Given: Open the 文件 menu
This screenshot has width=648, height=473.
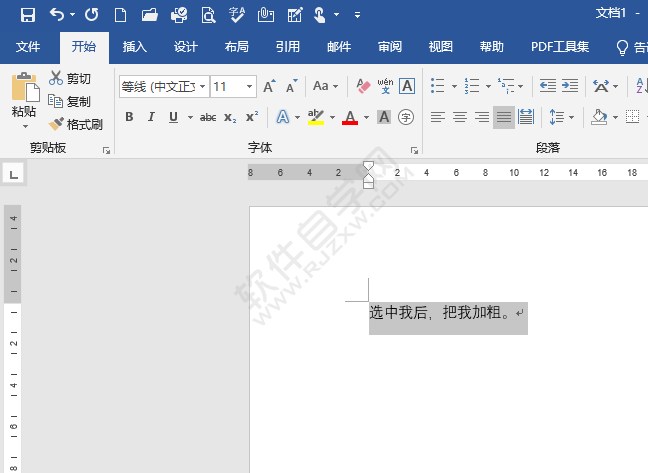Looking at the screenshot, I should click(28, 47).
